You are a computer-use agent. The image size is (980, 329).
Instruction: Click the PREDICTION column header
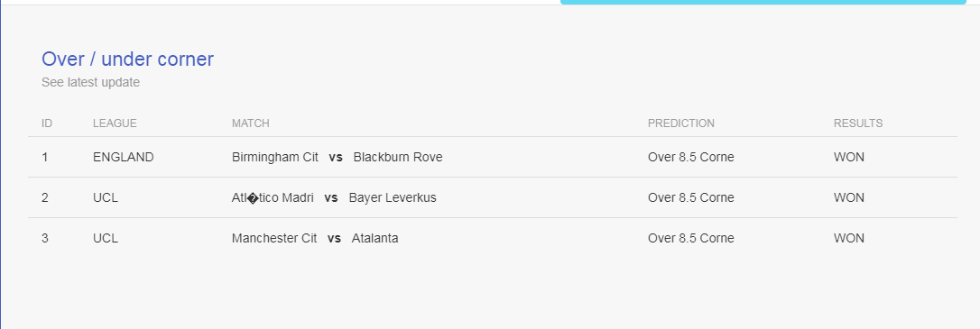681,123
